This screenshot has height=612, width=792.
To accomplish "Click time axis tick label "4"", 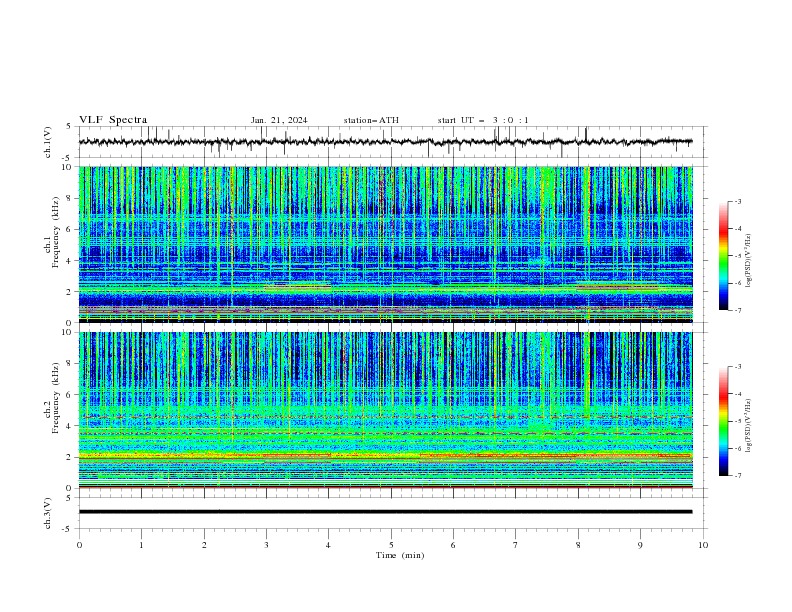I will coord(328,545).
